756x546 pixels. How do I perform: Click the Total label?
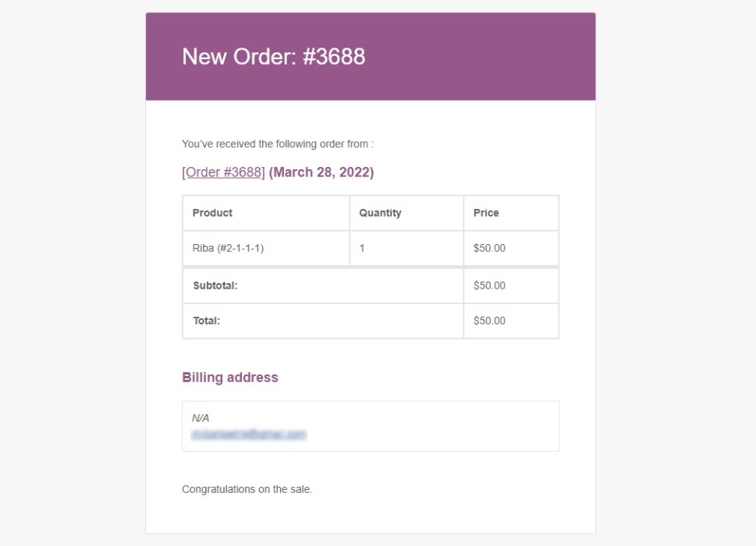(x=206, y=321)
